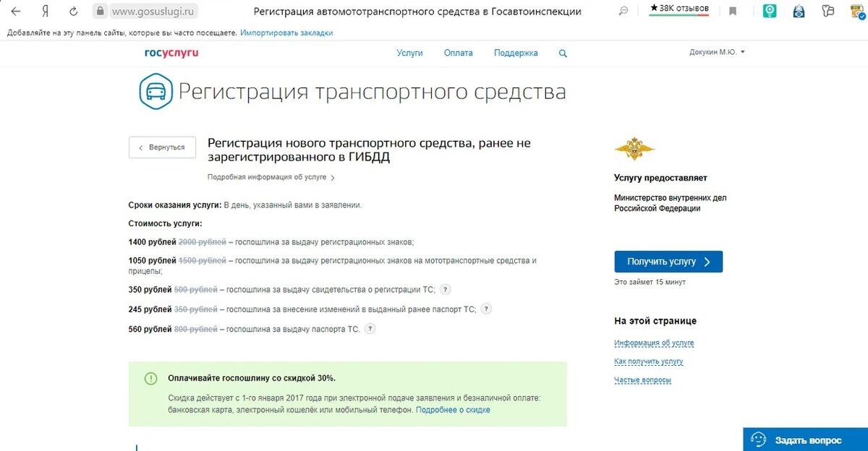
Task: Open the zoom magnifier in address bar
Action: (624, 12)
